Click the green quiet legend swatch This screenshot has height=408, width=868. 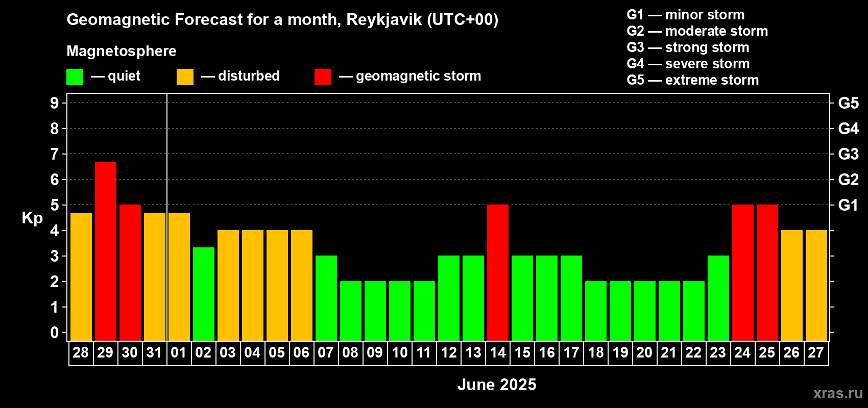point(75,77)
